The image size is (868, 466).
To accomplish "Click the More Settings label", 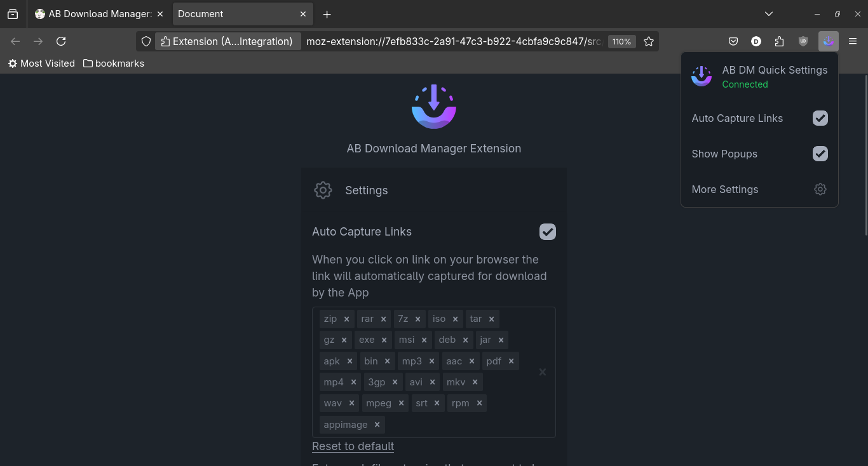I will [x=725, y=189].
